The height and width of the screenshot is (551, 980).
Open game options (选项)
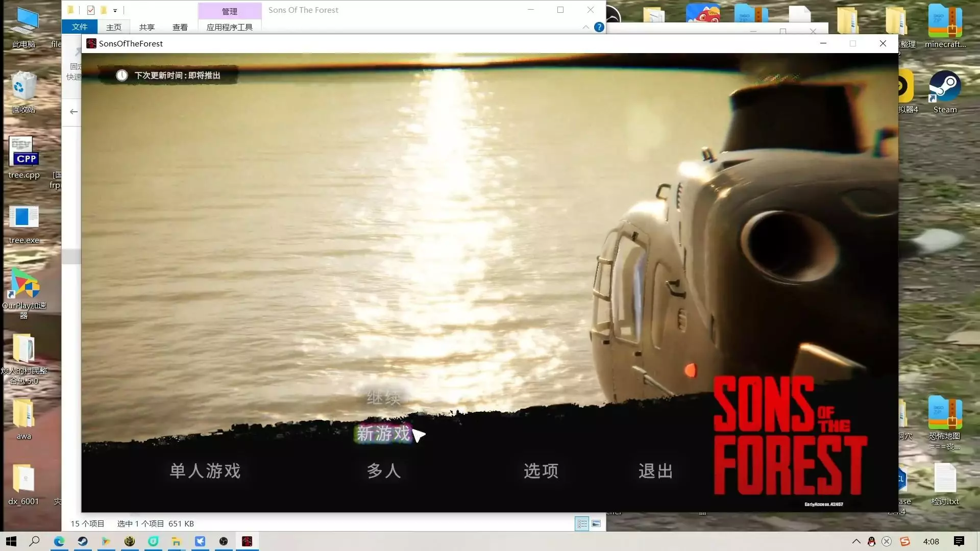point(541,470)
